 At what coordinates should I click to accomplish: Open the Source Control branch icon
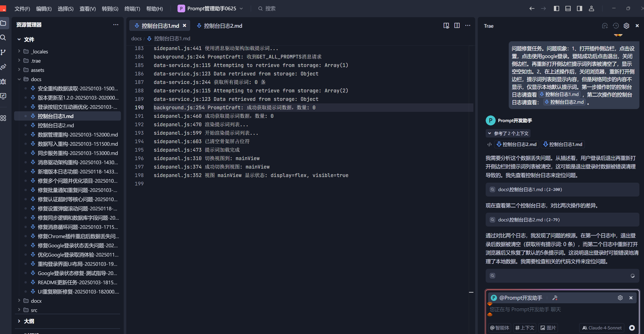[x=3, y=52]
